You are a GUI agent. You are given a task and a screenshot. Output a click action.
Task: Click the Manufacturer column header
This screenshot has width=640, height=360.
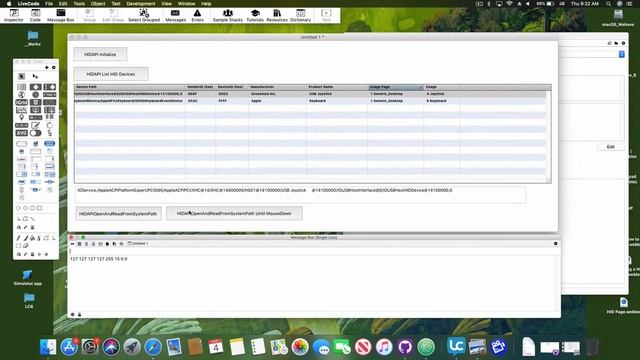[278, 87]
